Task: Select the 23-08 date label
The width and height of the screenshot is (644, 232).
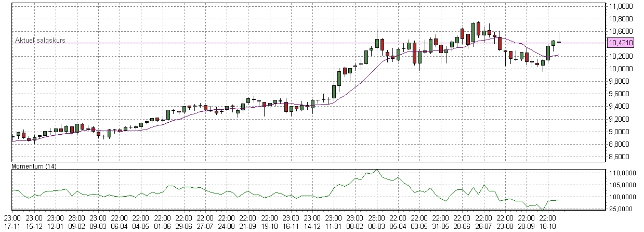Action: coord(505,226)
